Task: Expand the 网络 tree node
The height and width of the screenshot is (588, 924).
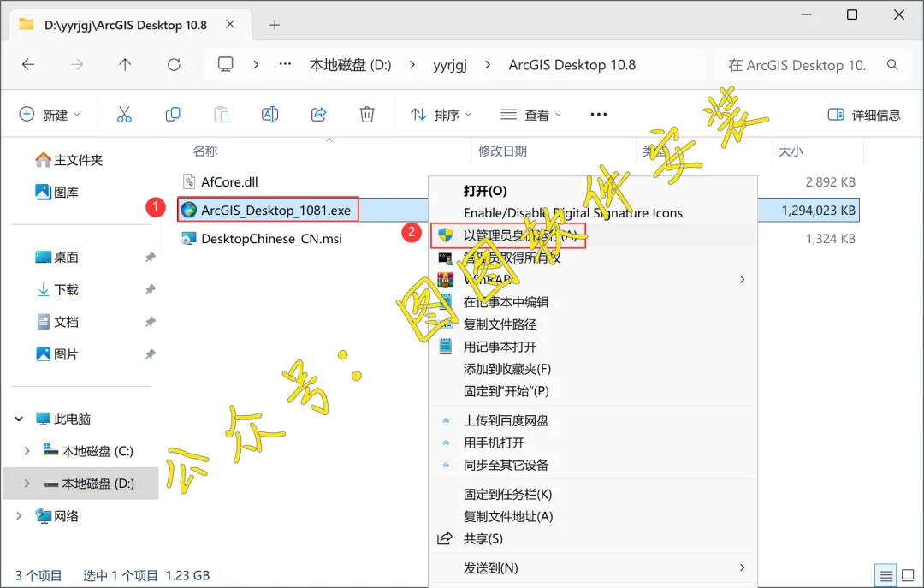Action: [19, 516]
